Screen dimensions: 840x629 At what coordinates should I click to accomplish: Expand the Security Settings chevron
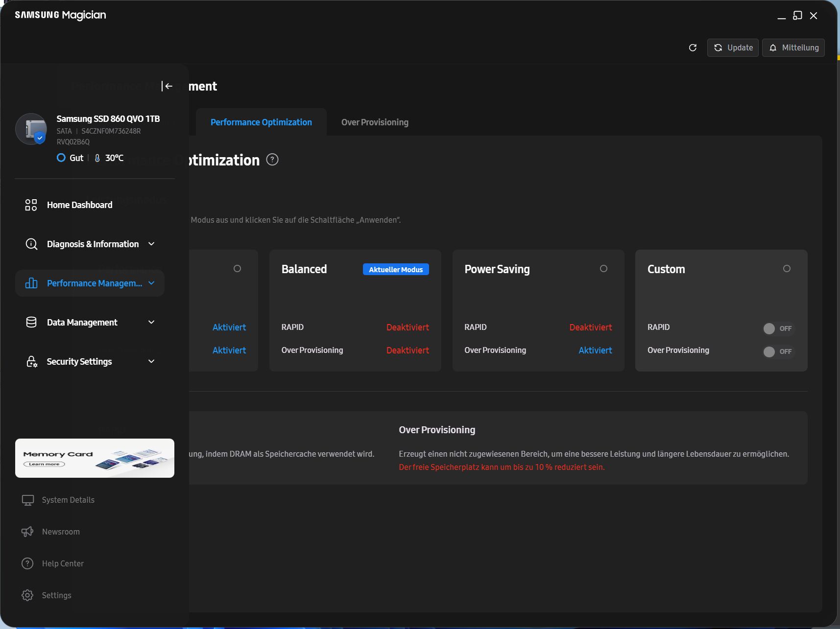pyautogui.click(x=151, y=361)
